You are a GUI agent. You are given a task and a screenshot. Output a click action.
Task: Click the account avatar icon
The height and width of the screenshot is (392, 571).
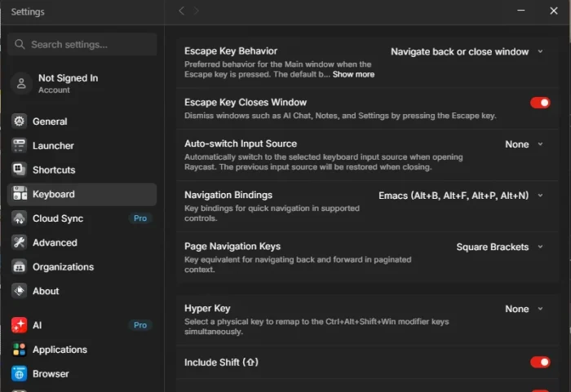(21, 83)
